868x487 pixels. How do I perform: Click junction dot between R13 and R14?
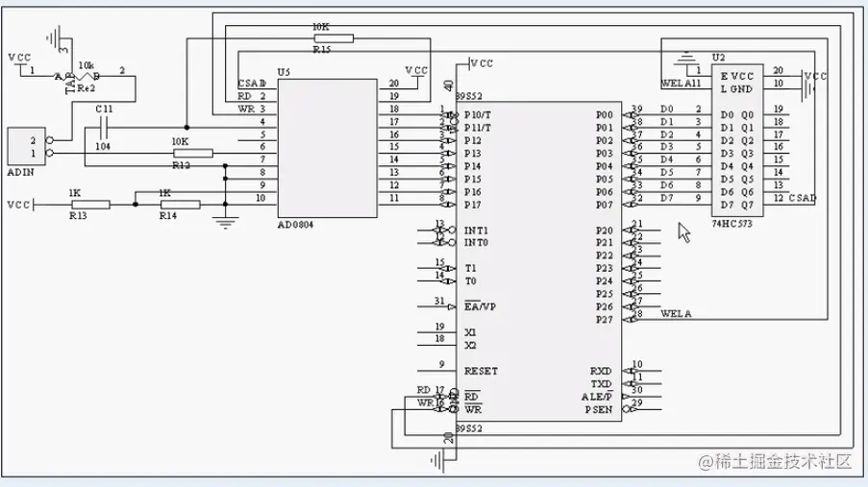[136, 205]
